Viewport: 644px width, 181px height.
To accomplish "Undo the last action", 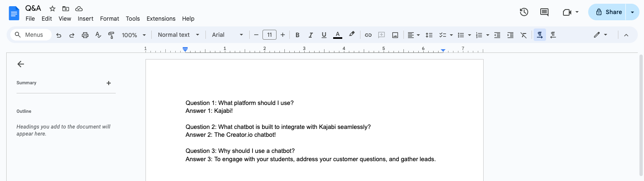I will point(59,35).
